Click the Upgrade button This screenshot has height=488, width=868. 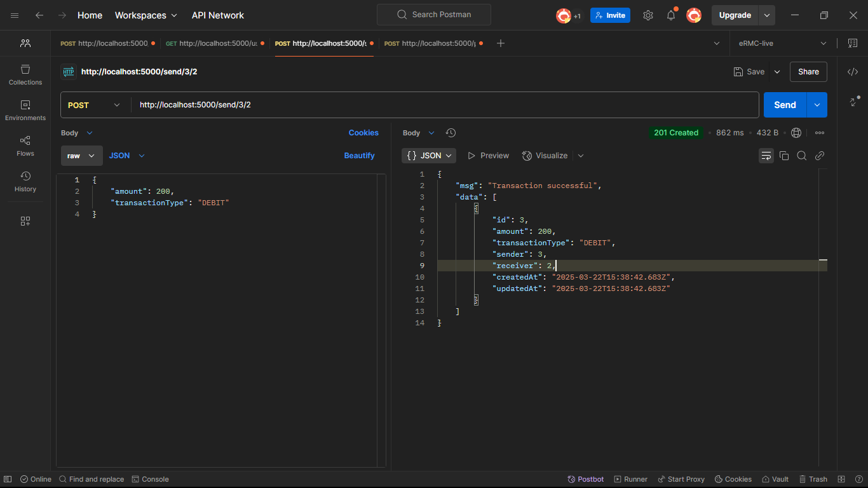click(735, 15)
